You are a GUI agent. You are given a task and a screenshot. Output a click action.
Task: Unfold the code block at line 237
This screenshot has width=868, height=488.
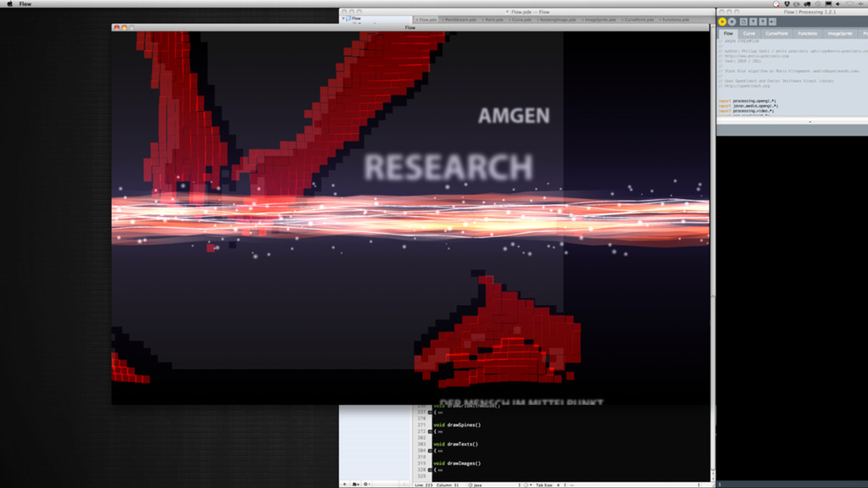pyautogui.click(x=430, y=413)
